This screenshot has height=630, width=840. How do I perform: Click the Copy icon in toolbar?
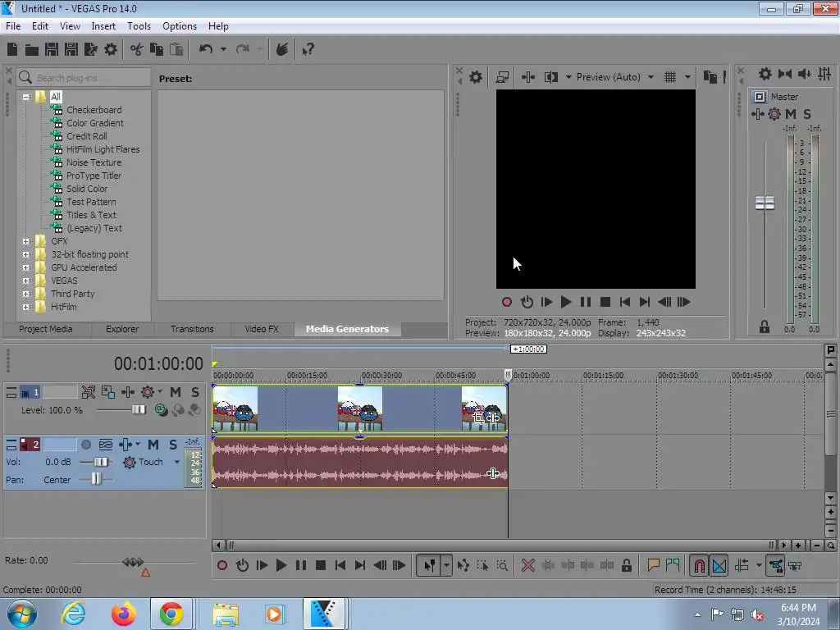pos(157,50)
